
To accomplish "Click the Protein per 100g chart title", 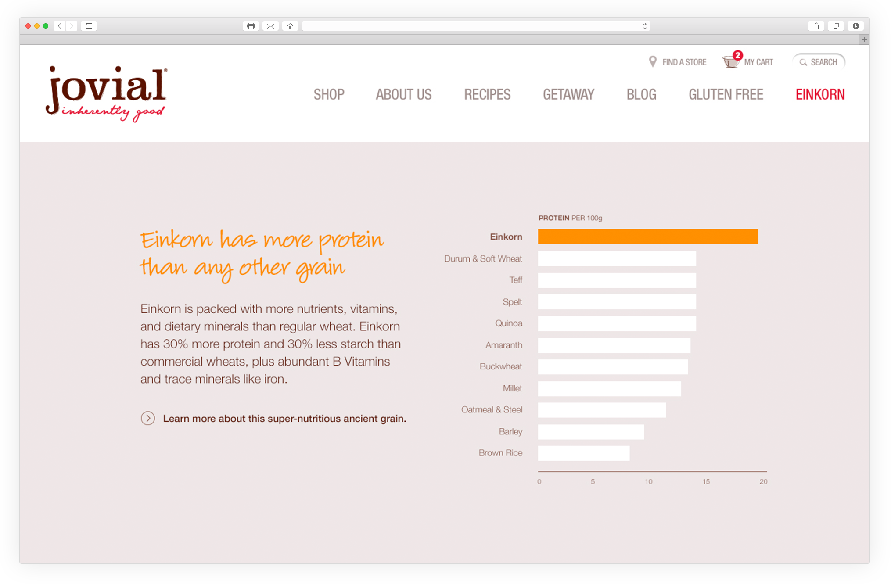I will 570,218.
